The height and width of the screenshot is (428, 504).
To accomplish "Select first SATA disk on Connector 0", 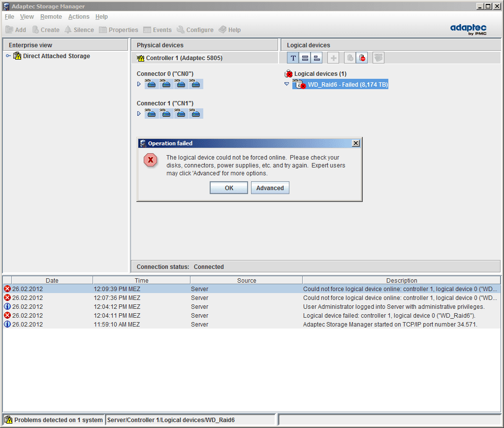I will 152,84.
